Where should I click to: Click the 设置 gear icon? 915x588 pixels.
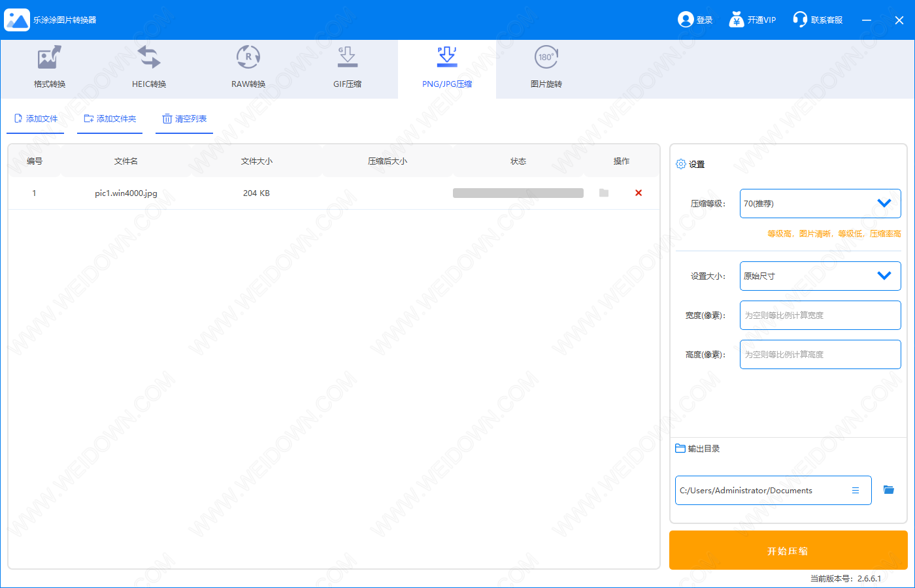[x=680, y=164]
